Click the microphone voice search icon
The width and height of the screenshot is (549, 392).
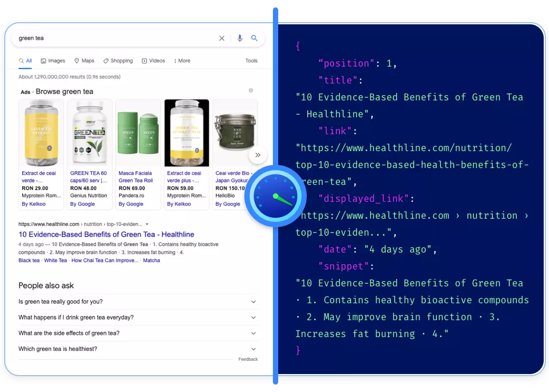240,38
